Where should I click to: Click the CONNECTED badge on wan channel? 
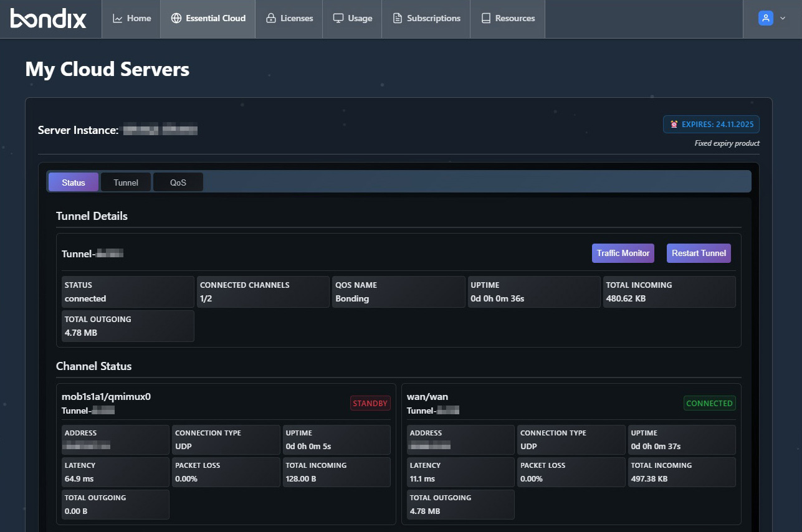tap(709, 404)
